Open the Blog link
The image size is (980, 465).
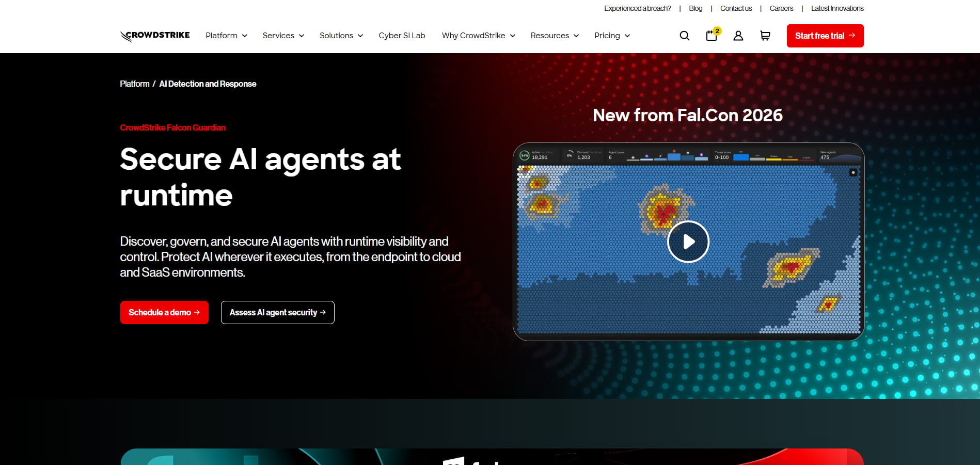[696, 8]
